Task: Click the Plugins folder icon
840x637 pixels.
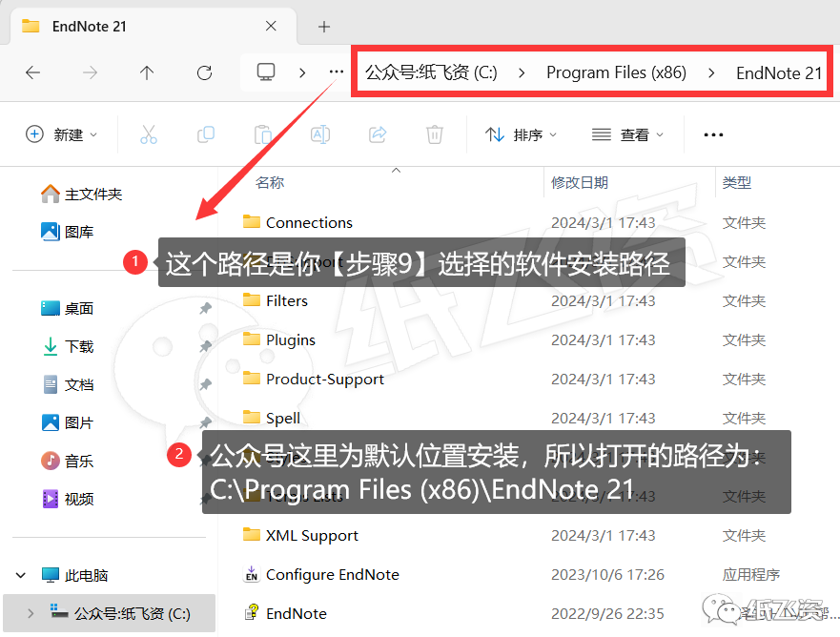Action: [252, 339]
